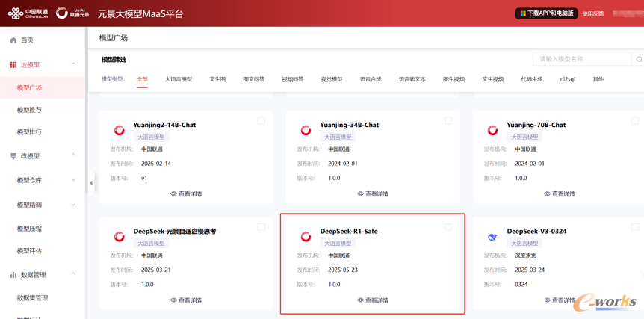Click the DeepSeek-V3-0324 whale logo
This screenshot has height=319, width=644.
coord(493,237)
